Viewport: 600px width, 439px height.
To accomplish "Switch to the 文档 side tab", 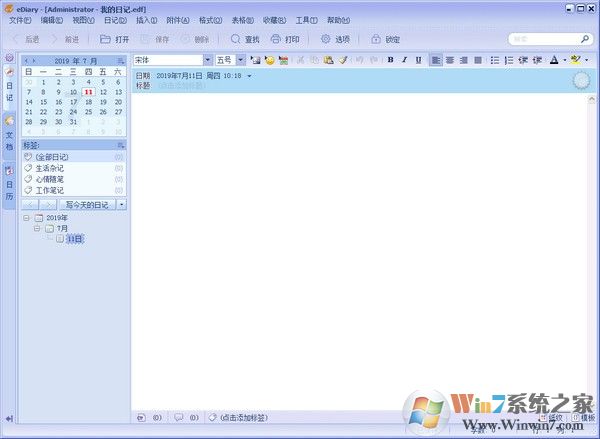I will coord(9,135).
